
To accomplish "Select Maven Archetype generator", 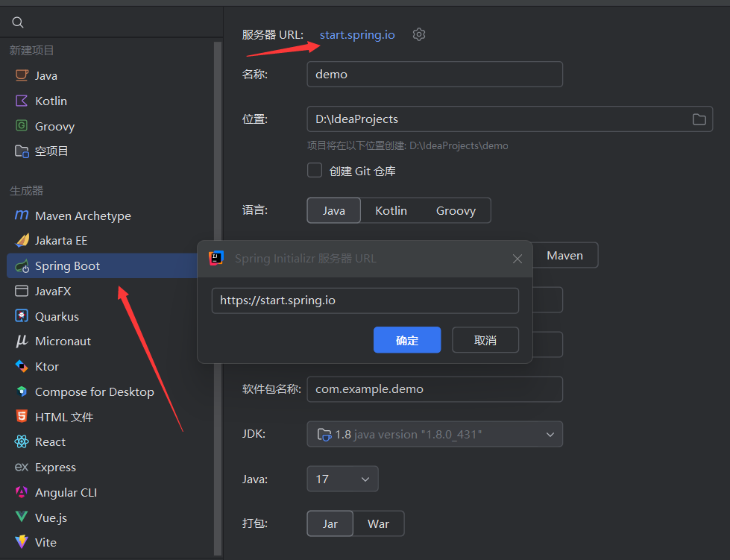I will (x=83, y=215).
